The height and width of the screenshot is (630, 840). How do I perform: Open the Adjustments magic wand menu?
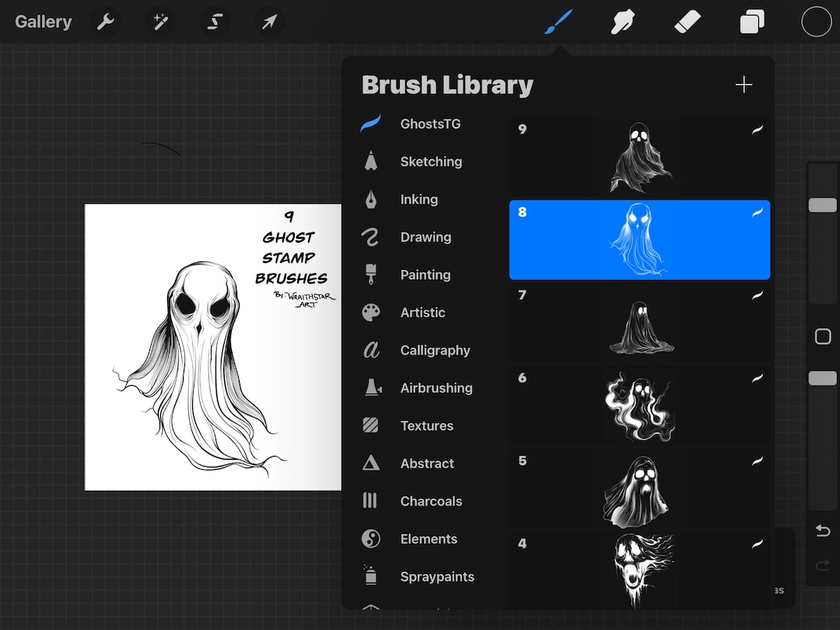tap(160, 22)
